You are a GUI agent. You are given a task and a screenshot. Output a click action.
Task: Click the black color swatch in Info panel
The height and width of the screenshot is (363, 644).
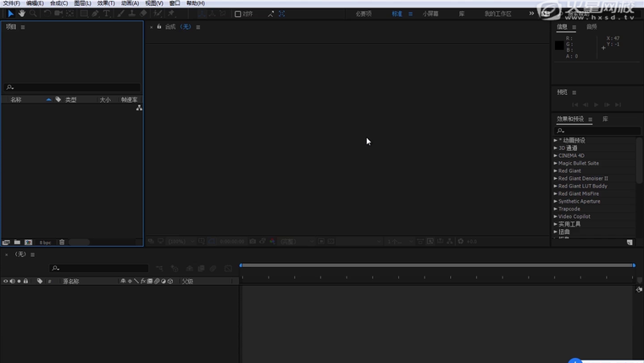559,46
